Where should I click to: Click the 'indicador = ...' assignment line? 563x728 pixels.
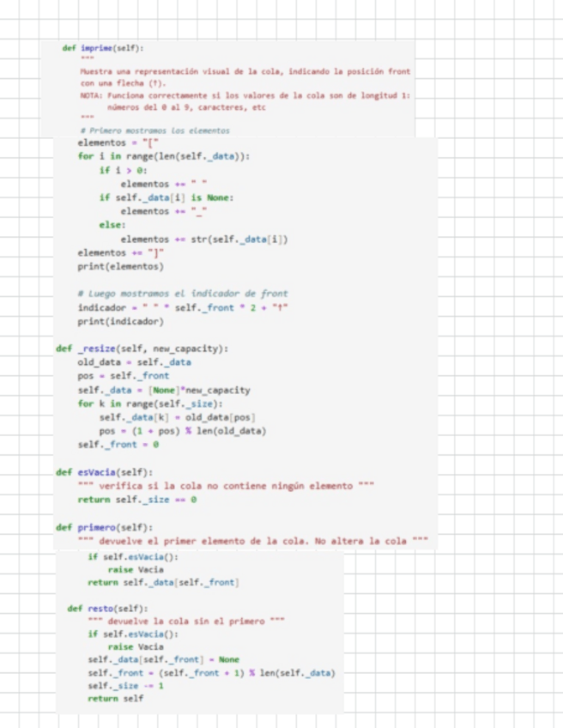coord(183,307)
